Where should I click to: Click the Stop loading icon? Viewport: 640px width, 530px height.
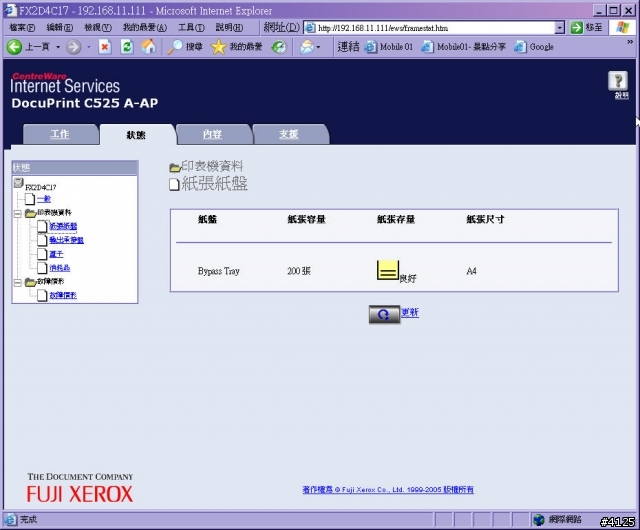105,47
